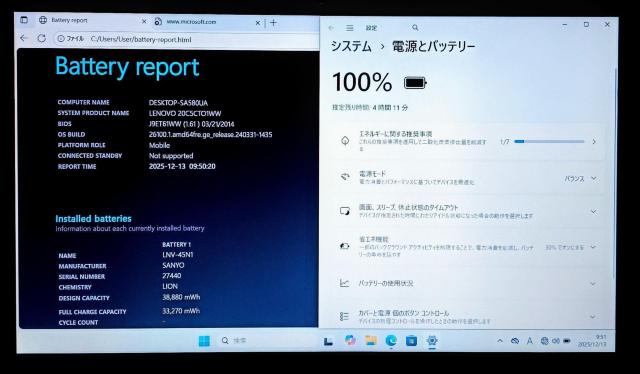Click the battery tray icon
This screenshot has height=374, width=640.
[567, 341]
